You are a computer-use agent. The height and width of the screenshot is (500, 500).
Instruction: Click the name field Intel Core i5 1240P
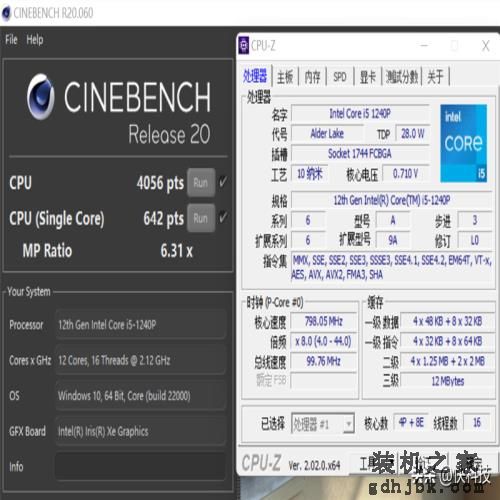(360, 114)
